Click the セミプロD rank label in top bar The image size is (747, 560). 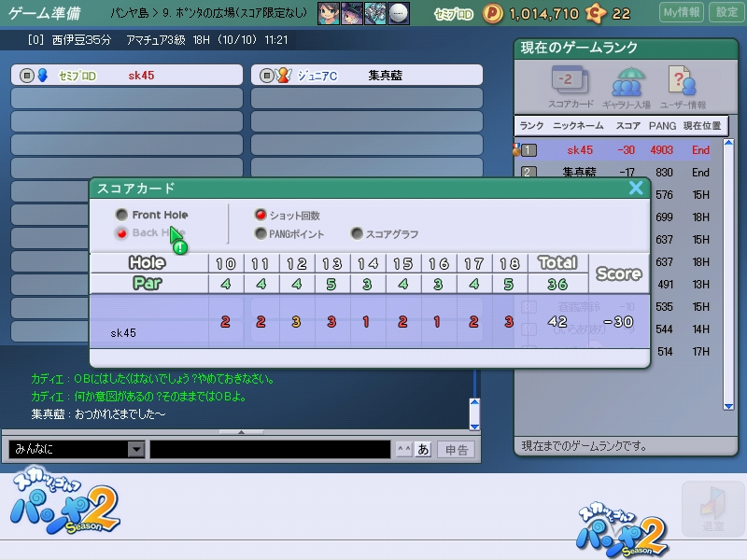coord(454,14)
